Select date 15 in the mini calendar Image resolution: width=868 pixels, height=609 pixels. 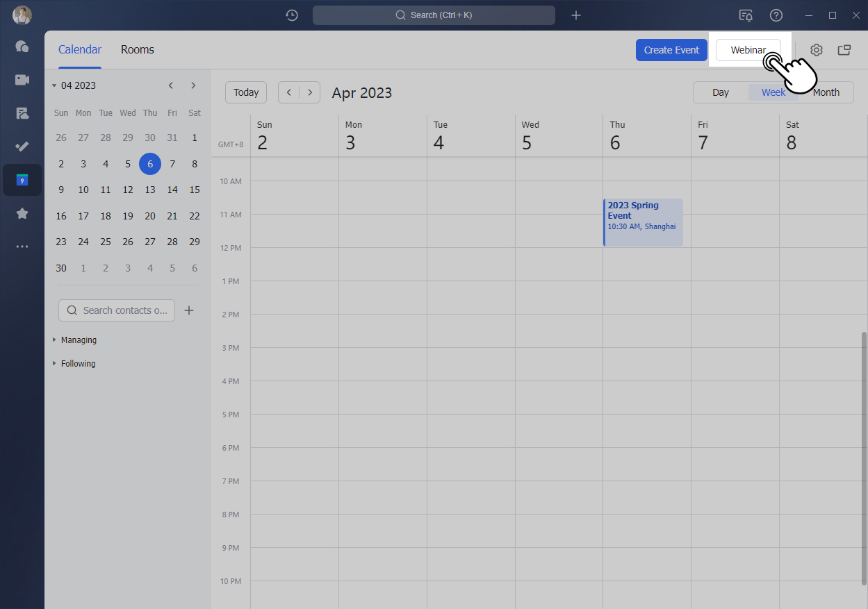pos(195,190)
